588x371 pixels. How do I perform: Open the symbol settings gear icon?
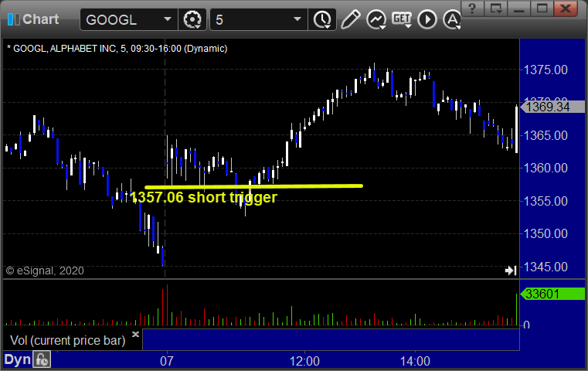pos(192,19)
